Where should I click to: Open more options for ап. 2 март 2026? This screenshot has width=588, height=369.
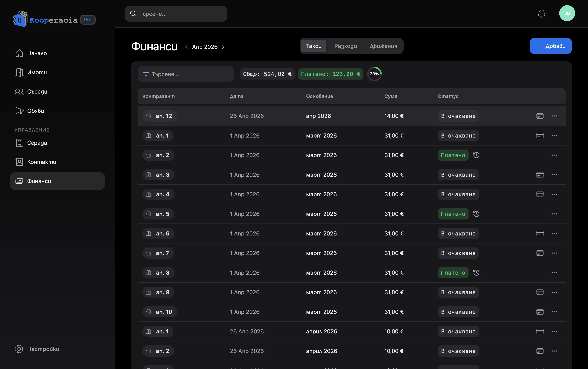click(554, 155)
